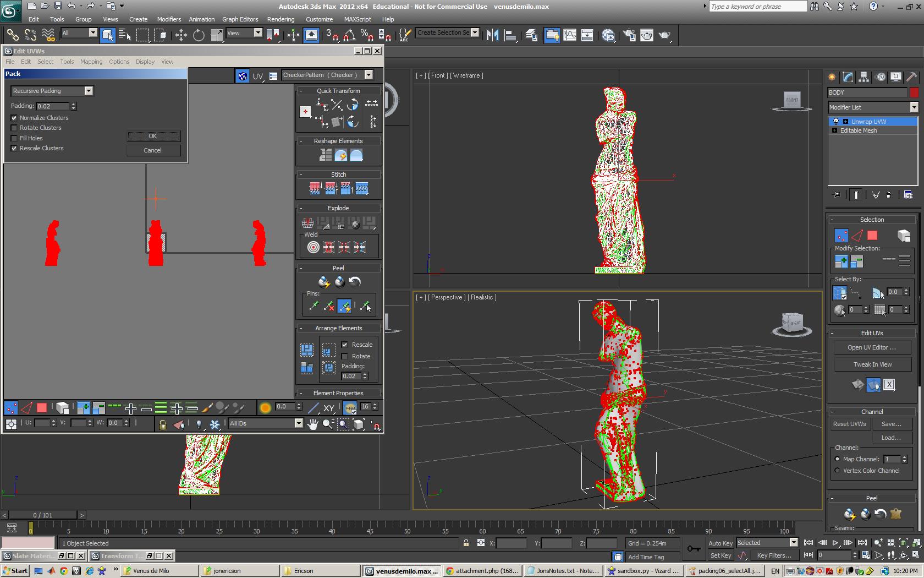Click the Select and Move tool
The image size is (924, 578).
click(x=180, y=35)
